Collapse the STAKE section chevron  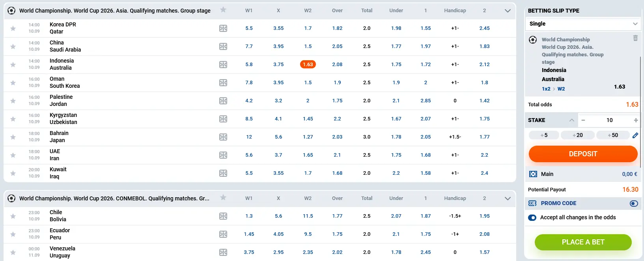pyautogui.click(x=571, y=120)
